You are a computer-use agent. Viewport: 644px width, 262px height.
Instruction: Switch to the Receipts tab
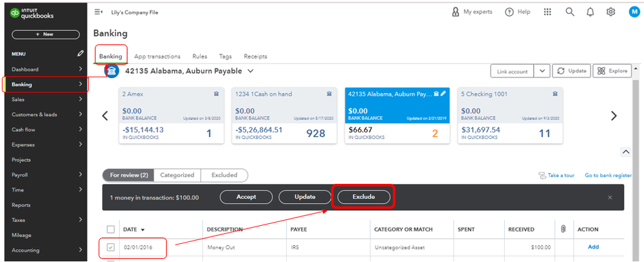[255, 56]
